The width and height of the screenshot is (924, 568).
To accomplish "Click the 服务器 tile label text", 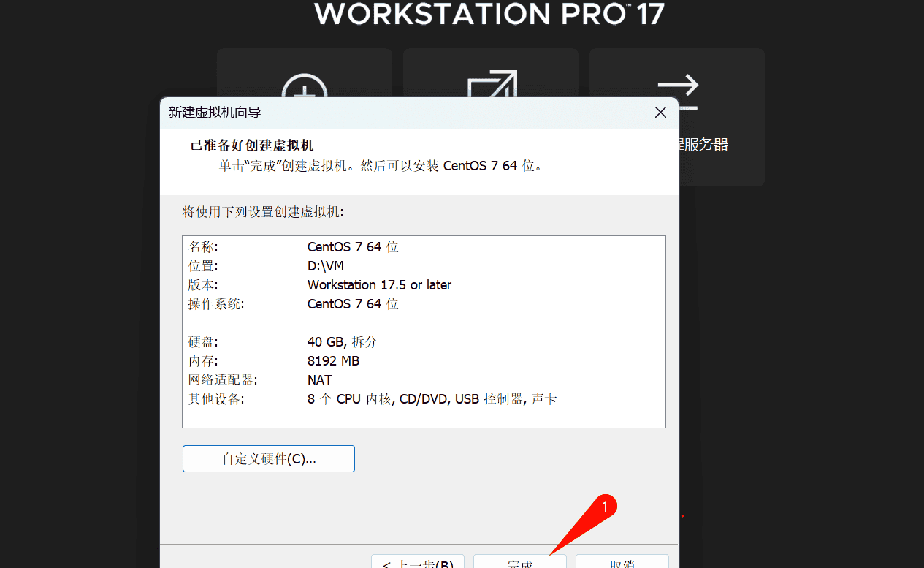I will (703, 145).
